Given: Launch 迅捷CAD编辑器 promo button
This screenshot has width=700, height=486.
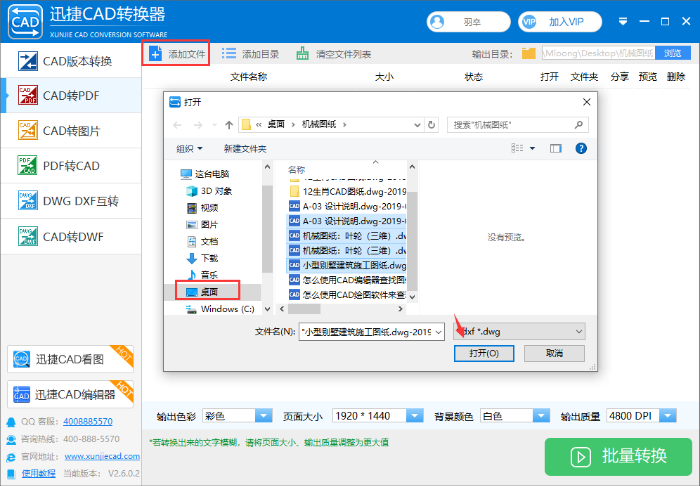Looking at the screenshot, I should click(x=71, y=394).
